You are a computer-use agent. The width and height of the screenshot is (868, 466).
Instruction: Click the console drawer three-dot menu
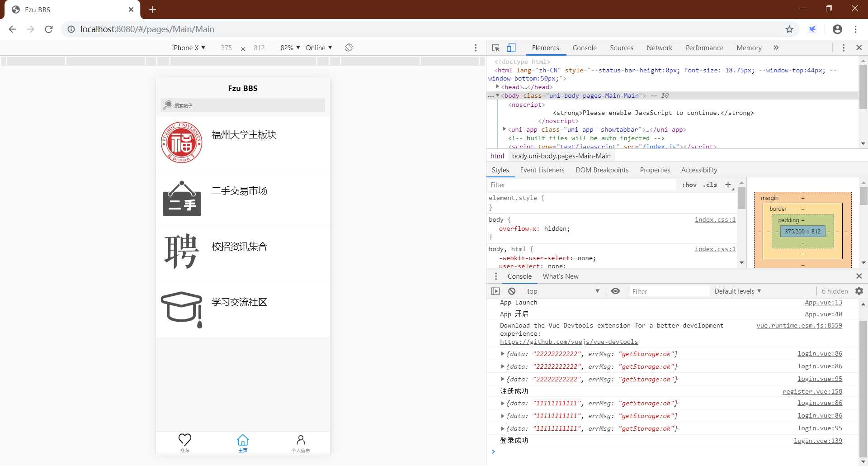click(x=496, y=276)
